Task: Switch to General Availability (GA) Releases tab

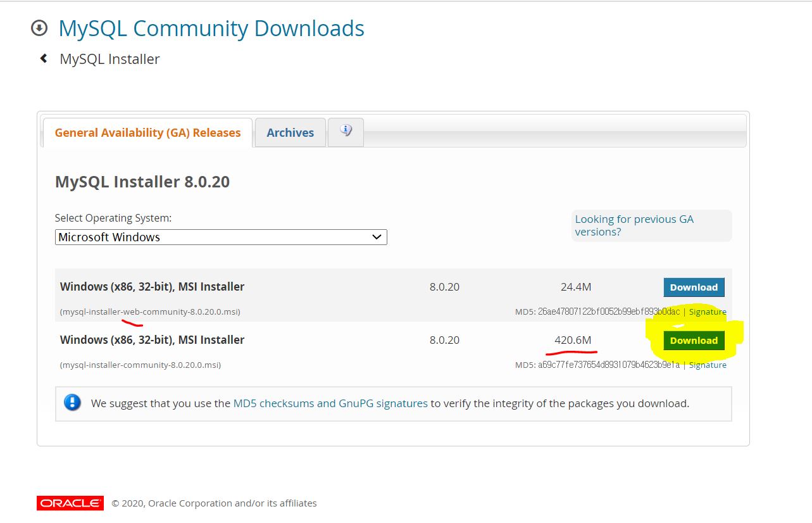Action: point(147,133)
